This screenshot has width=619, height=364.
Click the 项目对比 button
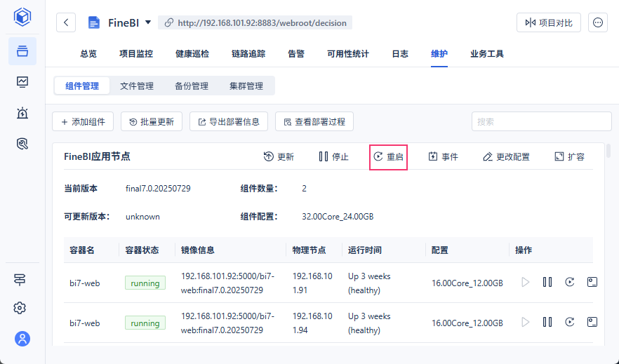(548, 22)
